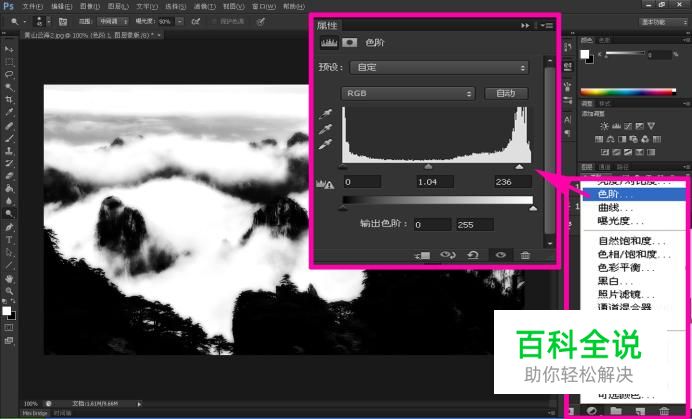Screen dimensions: 692x419
Task: Add a Brightness/Contrast adjustment sun icon
Action: [x=604, y=126]
